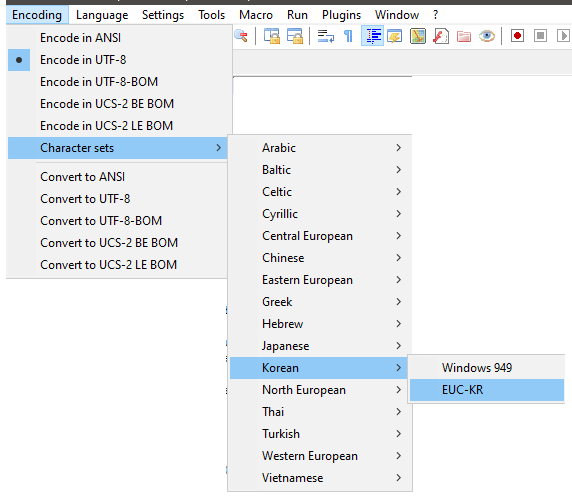Open the Macro menu

256,15
